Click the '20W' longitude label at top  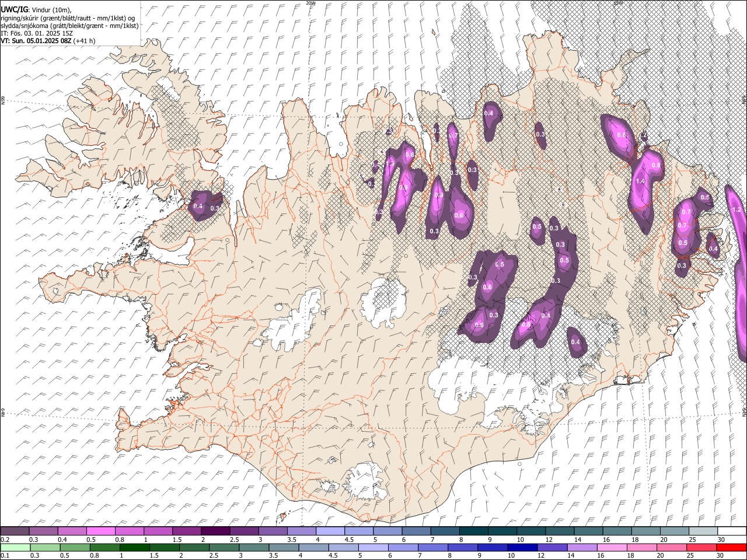point(310,3)
